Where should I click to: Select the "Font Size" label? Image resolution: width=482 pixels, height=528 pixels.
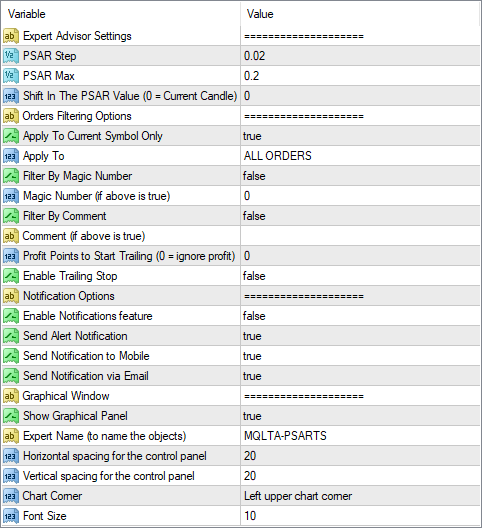point(44,516)
